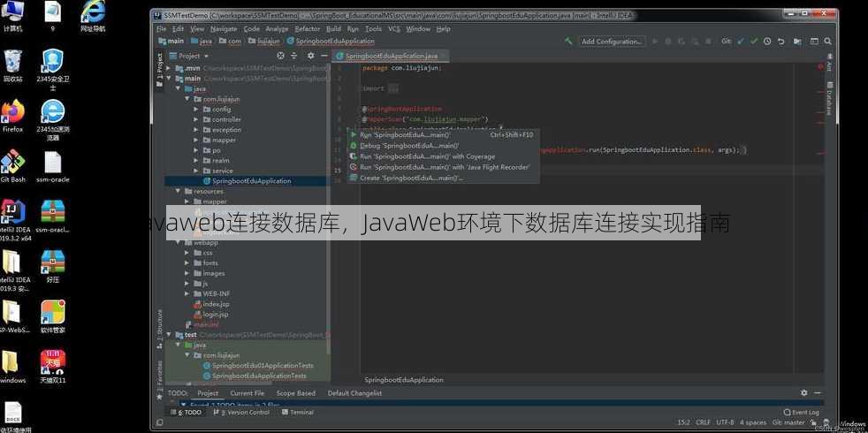Click 4 spaces indent in status bar
Viewport: 868px width, 433px height.
(753, 422)
